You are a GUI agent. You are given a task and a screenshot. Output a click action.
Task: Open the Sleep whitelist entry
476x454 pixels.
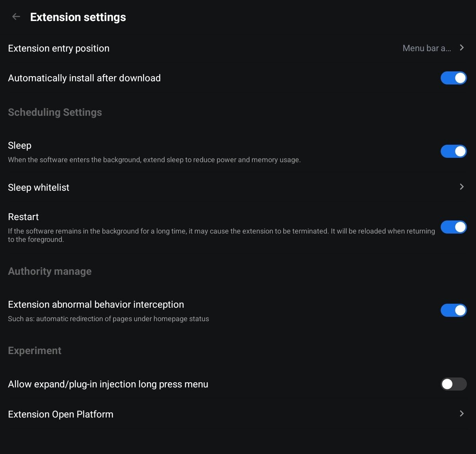point(39,188)
